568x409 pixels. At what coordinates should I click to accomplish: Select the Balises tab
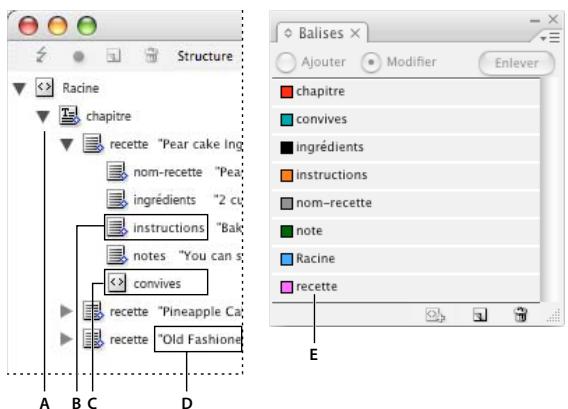(321, 33)
